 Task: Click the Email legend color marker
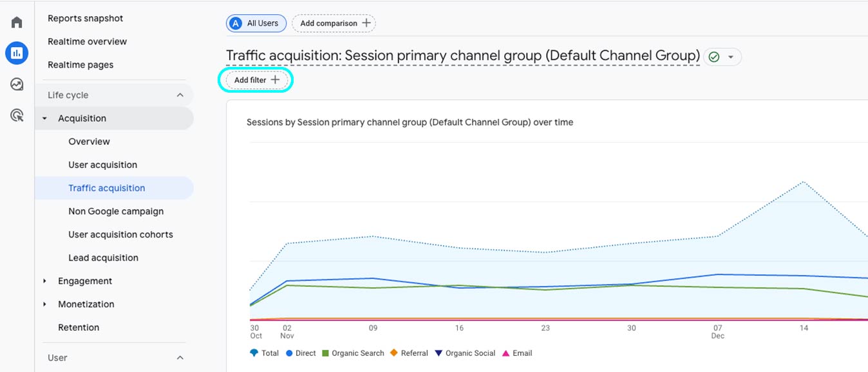(505, 353)
